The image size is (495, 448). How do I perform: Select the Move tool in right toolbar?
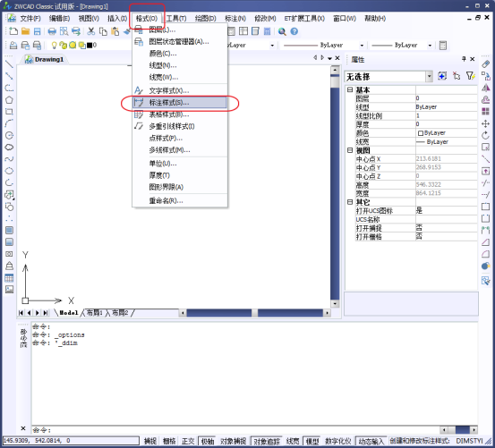coord(485,123)
